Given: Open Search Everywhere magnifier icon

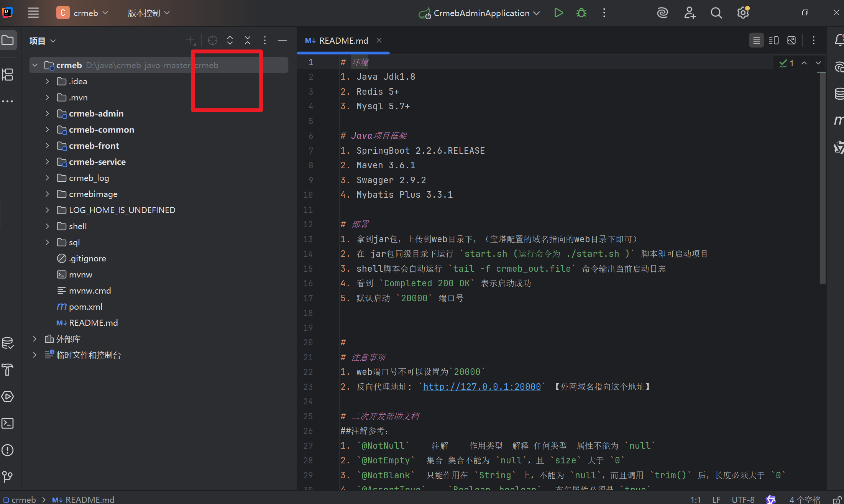Looking at the screenshot, I should tap(716, 13).
